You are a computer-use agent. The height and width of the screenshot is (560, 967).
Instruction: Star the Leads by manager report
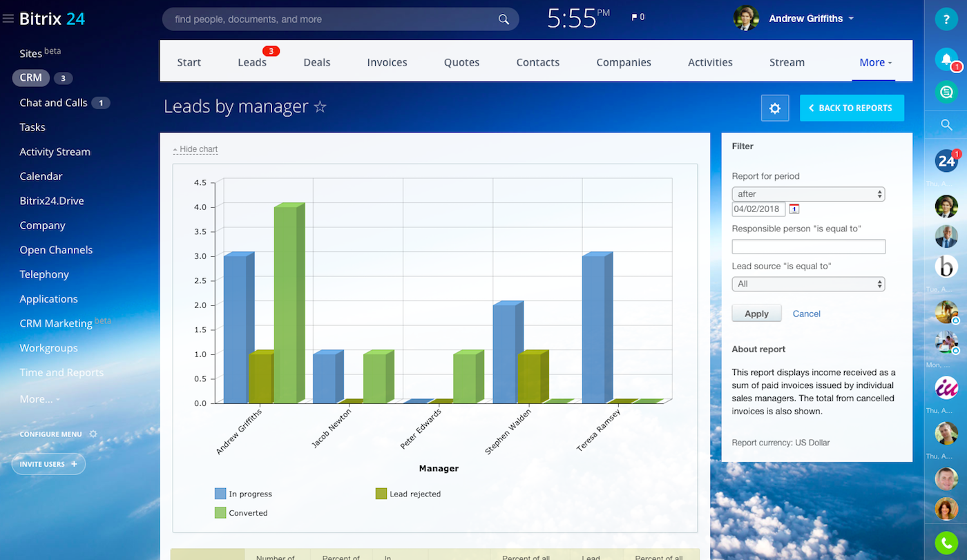(320, 107)
